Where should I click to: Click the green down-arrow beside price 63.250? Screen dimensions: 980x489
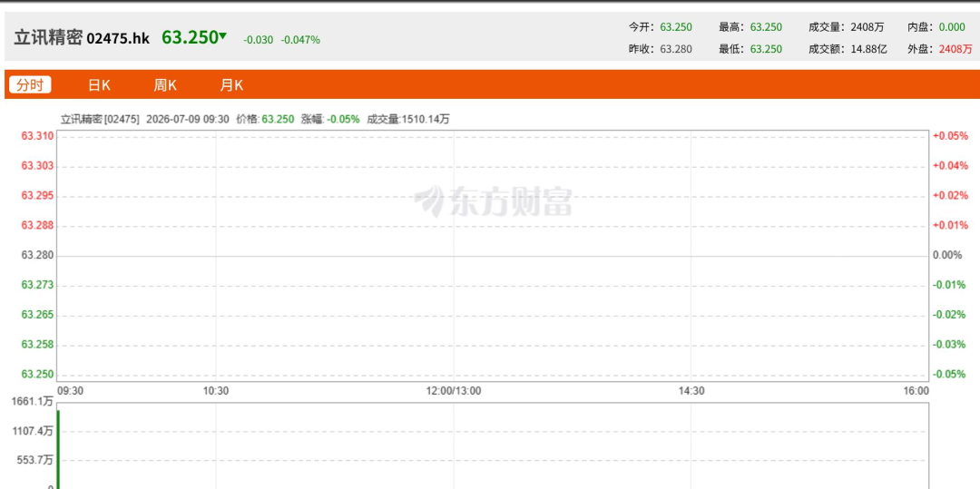[222, 37]
